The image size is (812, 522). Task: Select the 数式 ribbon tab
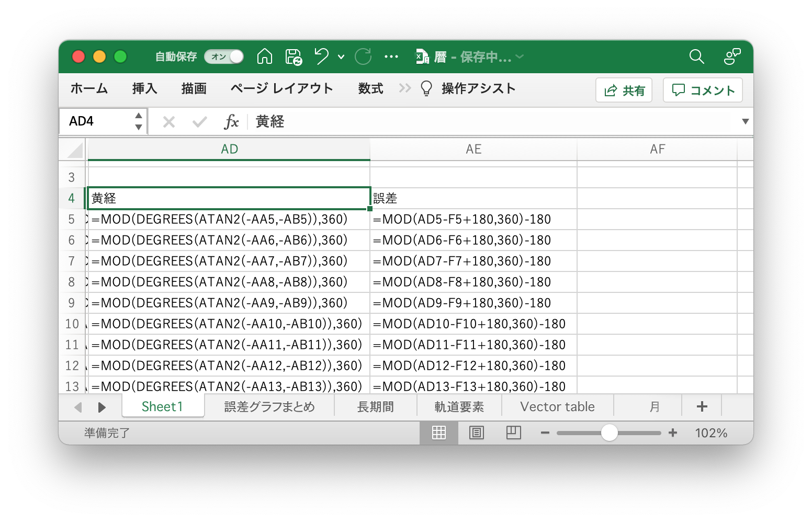tap(370, 88)
